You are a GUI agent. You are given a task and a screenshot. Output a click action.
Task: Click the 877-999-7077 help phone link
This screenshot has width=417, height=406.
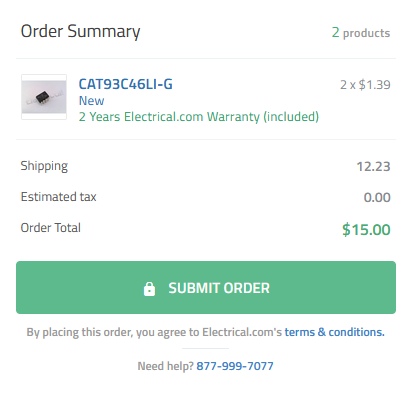tap(235, 366)
